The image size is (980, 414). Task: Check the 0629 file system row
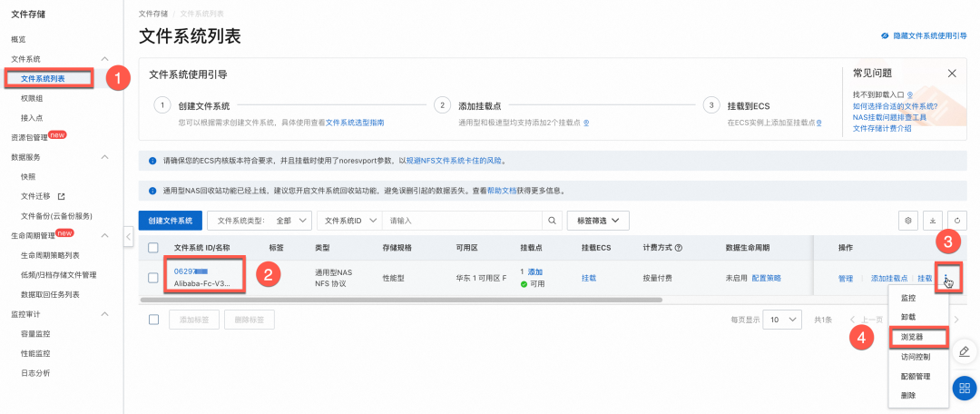point(153,278)
